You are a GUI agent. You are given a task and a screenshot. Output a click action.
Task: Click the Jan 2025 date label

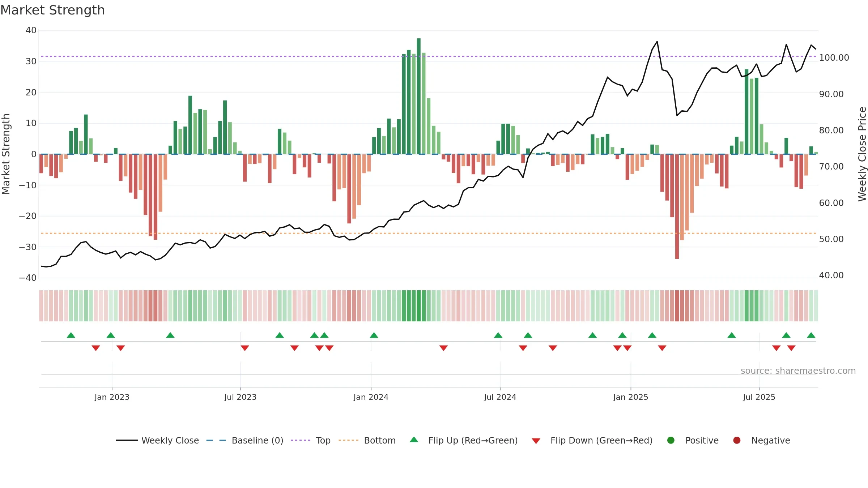tap(631, 397)
